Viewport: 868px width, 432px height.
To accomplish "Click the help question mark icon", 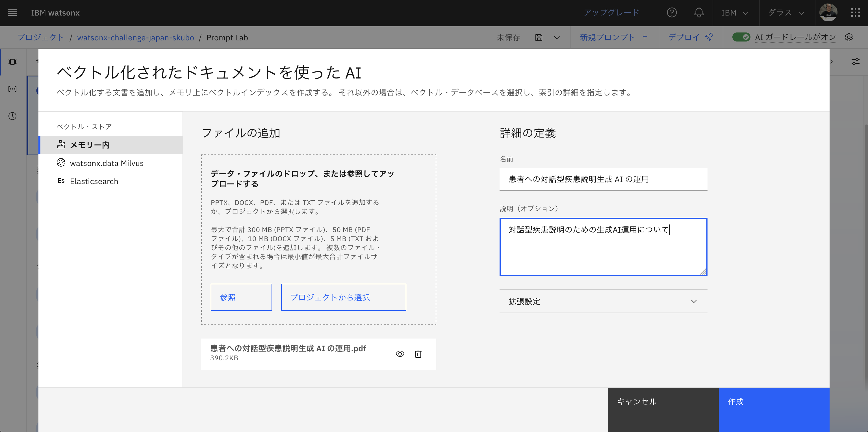I will [672, 13].
